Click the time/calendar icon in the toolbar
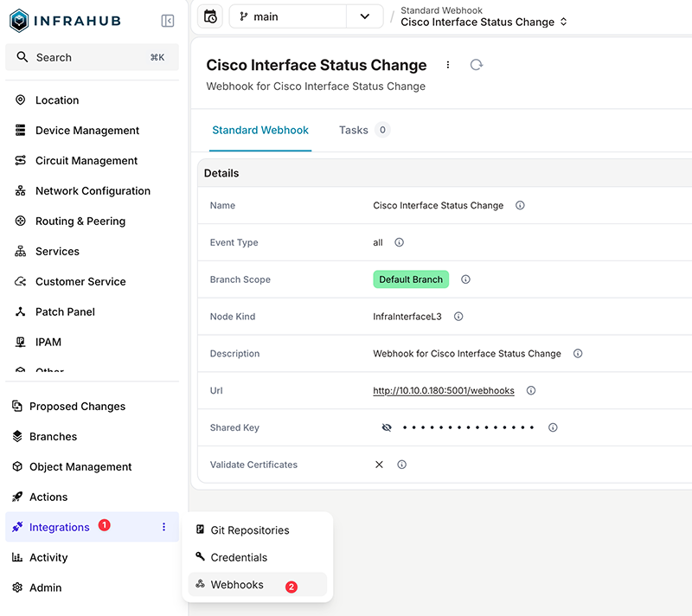The width and height of the screenshot is (692, 616). point(209,16)
